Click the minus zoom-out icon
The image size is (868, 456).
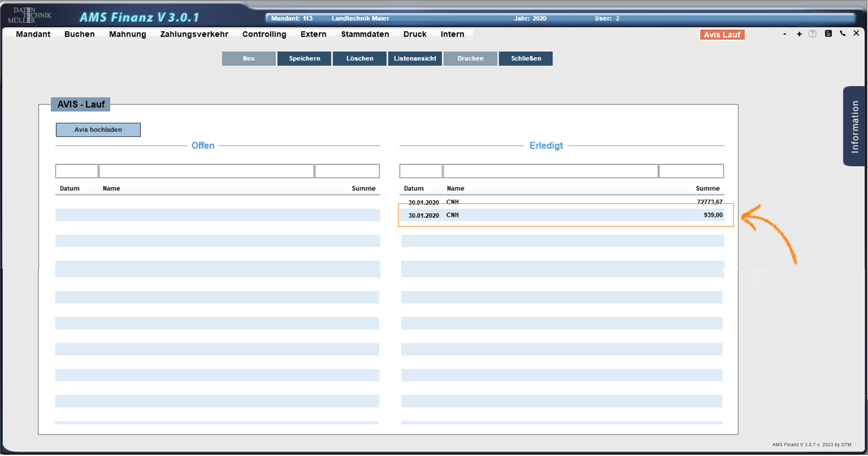[x=785, y=34]
